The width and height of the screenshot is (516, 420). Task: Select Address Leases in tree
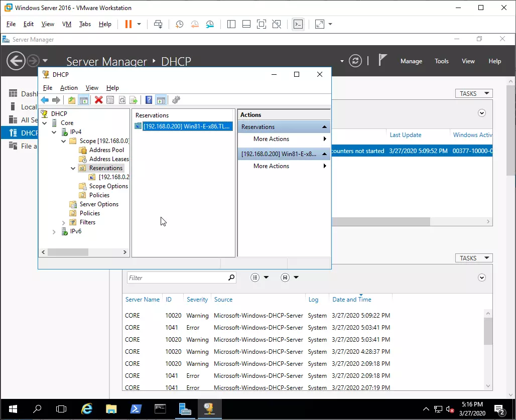(x=109, y=159)
